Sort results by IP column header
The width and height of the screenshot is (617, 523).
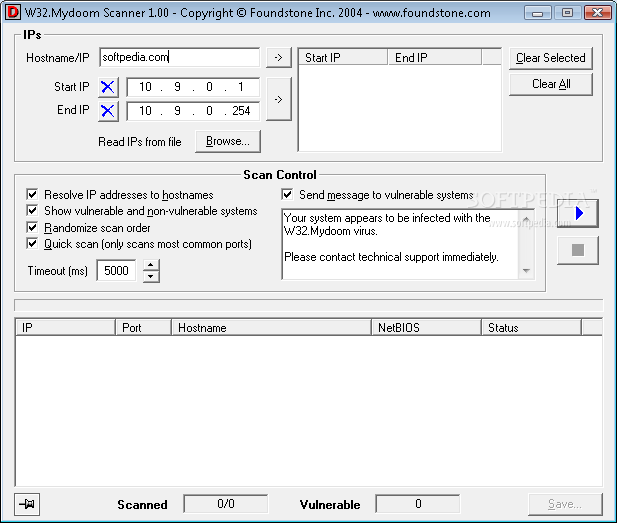pyautogui.click(x=65, y=327)
